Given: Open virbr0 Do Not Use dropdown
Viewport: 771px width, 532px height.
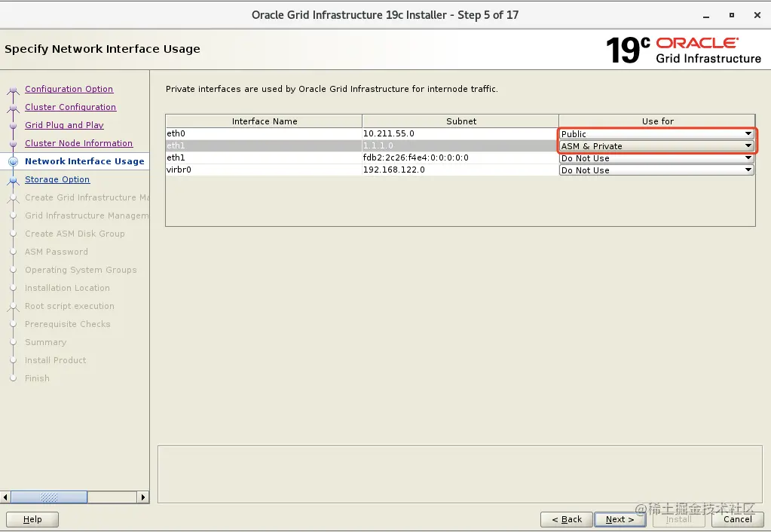Looking at the screenshot, I should click(656, 170).
